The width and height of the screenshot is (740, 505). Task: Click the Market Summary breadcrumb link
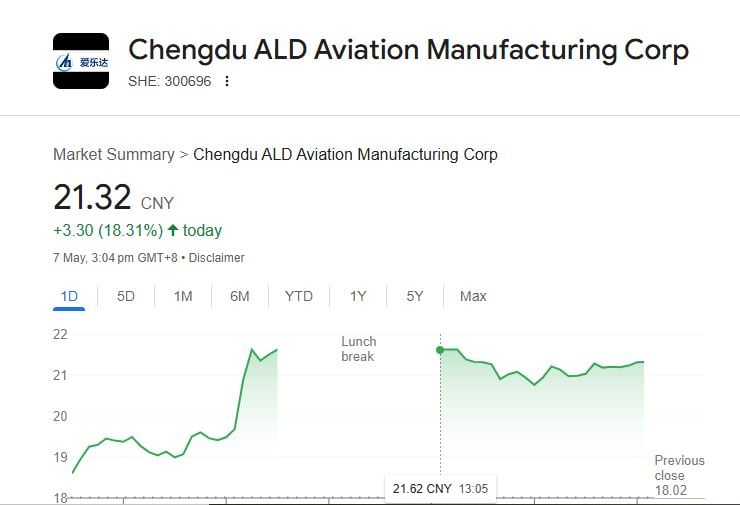(x=114, y=154)
